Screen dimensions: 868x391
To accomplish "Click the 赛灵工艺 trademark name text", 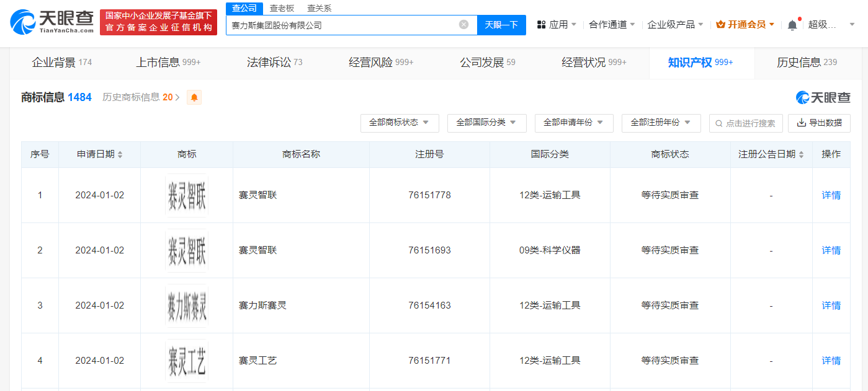I will click(x=257, y=361).
